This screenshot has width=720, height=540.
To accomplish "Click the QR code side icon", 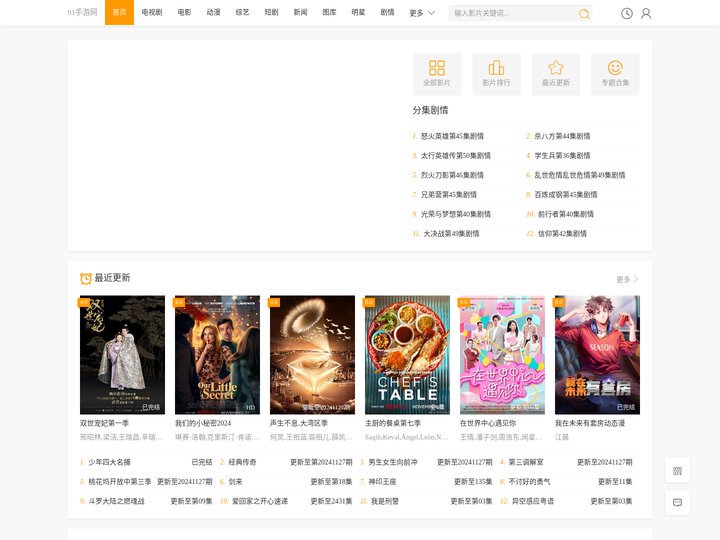I will click(677, 471).
